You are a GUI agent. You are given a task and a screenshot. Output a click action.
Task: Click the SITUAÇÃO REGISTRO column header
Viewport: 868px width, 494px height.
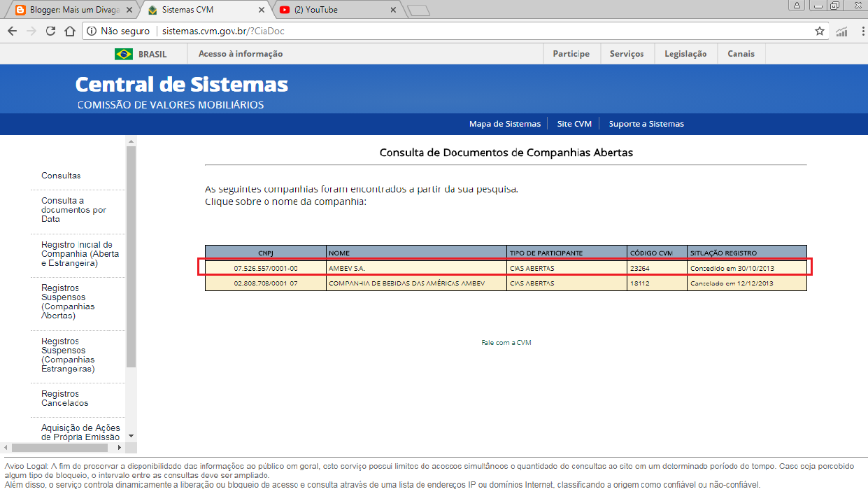[747, 253]
